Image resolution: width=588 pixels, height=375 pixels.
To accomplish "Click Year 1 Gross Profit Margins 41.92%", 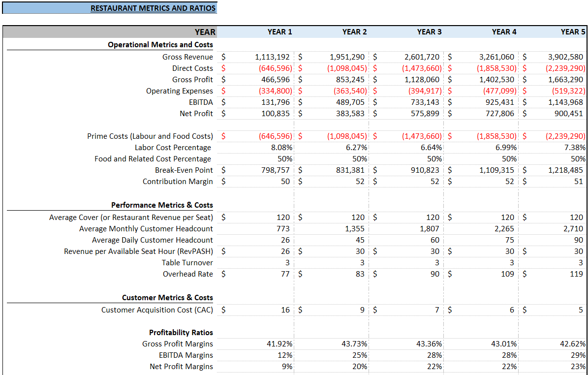I will [x=279, y=344].
